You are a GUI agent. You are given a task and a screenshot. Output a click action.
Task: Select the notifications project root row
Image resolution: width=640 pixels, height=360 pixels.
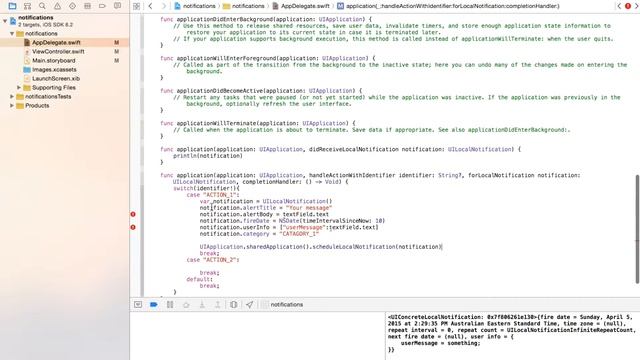pos(64,21)
